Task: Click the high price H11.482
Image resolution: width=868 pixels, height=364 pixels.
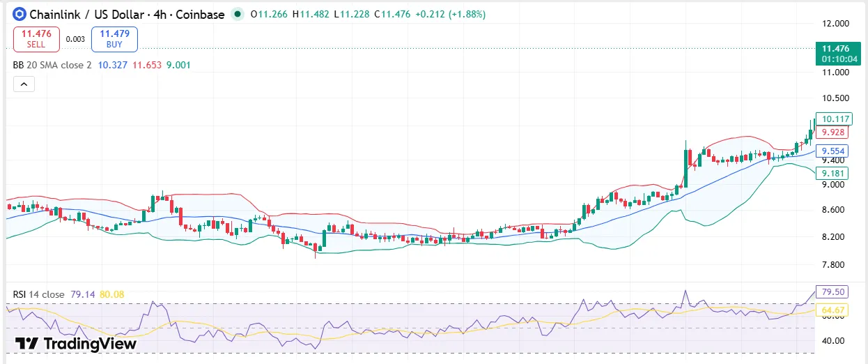Action: coord(312,14)
